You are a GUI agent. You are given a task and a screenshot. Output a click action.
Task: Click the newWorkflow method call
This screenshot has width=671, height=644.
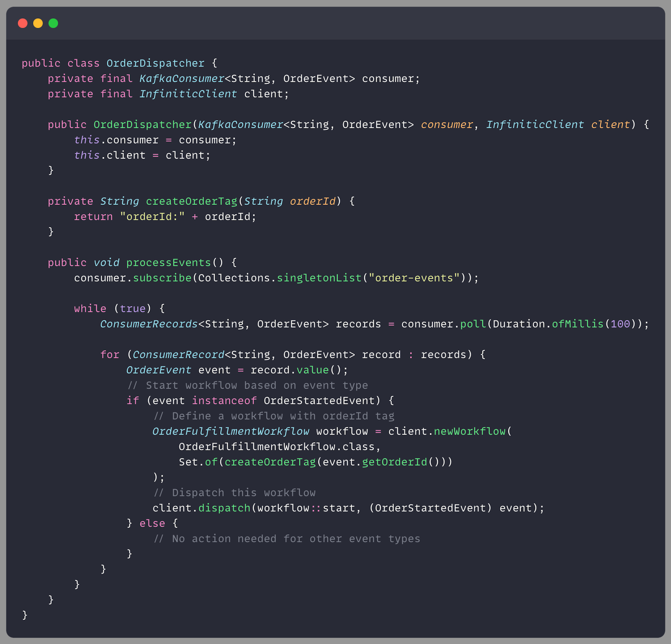469,431
